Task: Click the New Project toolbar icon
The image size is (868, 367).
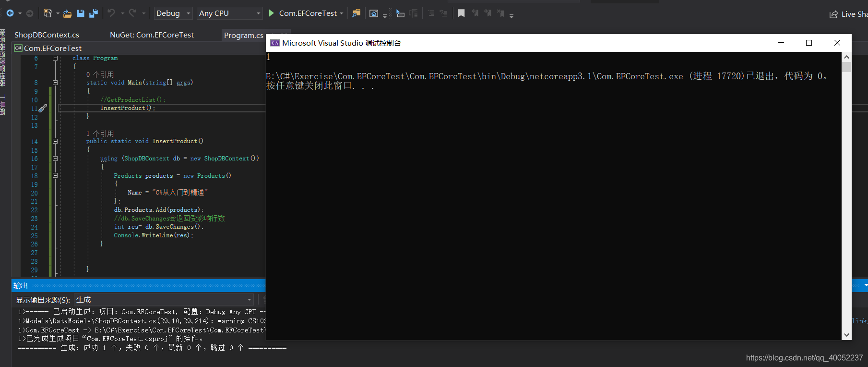Action: coord(48,13)
